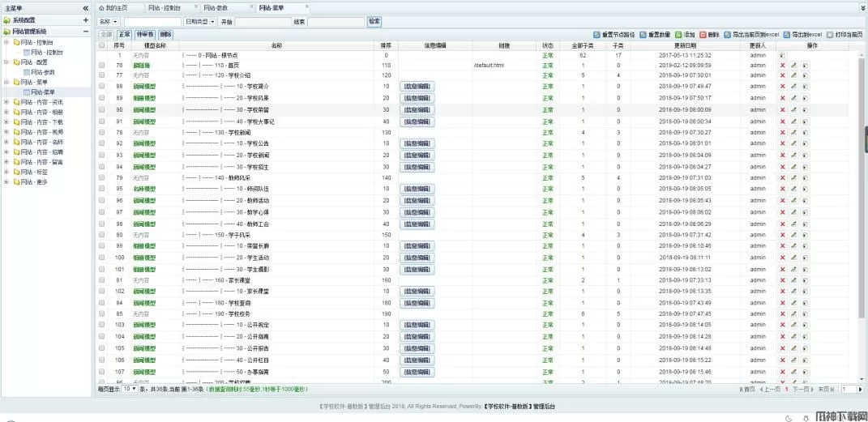Click the 检索 search button
This screenshot has height=422, width=868.
pyautogui.click(x=374, y=21)
